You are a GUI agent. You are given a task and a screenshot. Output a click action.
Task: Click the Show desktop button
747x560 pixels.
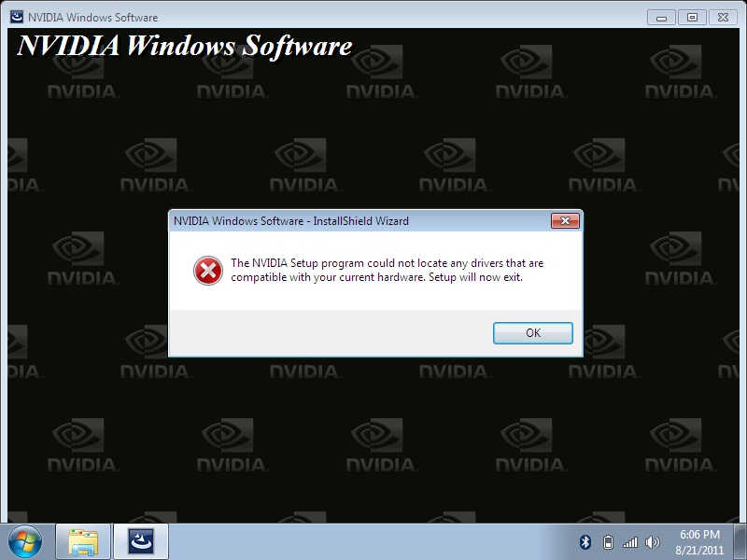pos(740,542)
